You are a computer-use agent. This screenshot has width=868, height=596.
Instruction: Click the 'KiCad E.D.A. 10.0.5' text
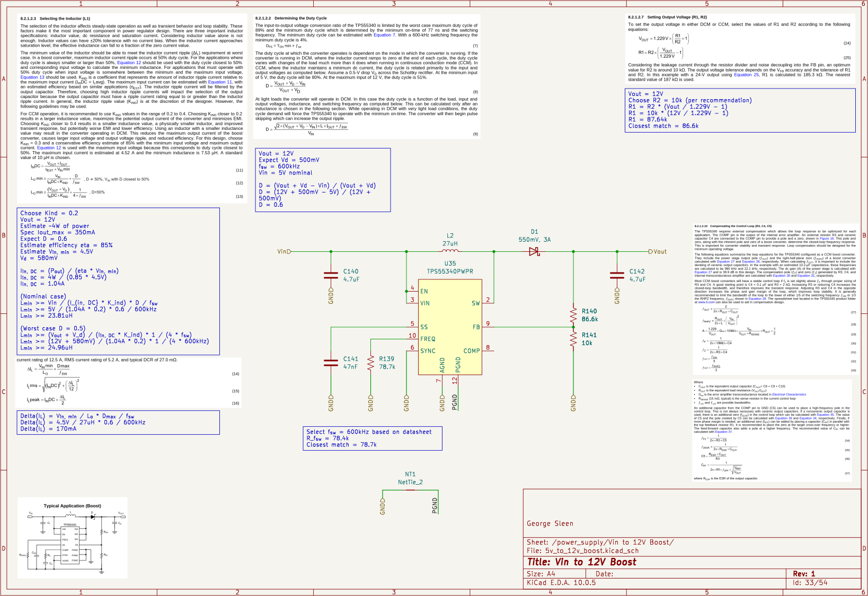561,583
